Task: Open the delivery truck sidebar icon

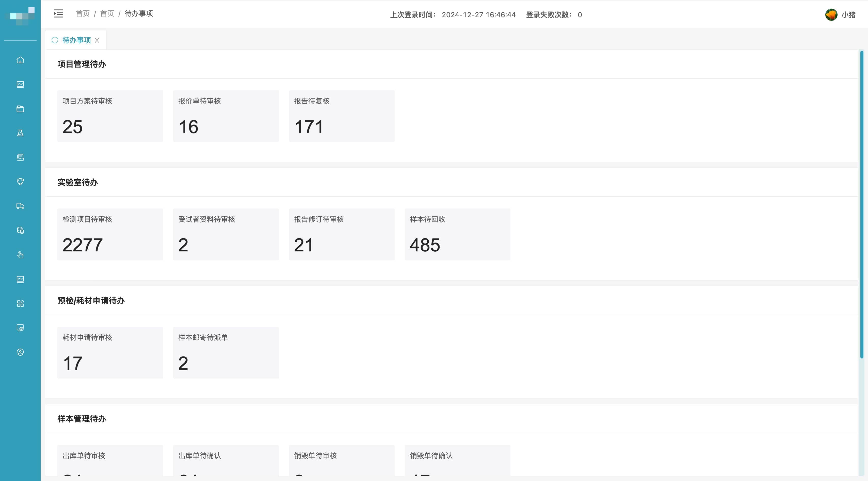Action: click(x=20, y=206)
